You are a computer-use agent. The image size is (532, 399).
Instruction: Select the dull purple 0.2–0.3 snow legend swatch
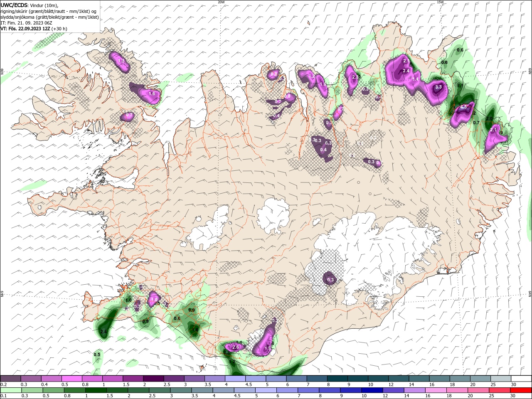[x=10, y=379]
